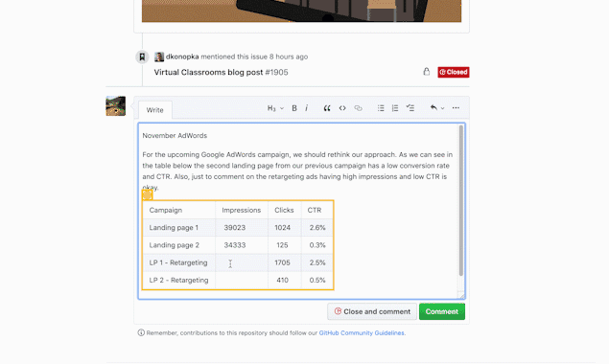609x364 pixels.
Task: Click the green Comment button
Action: coord(442,311)
